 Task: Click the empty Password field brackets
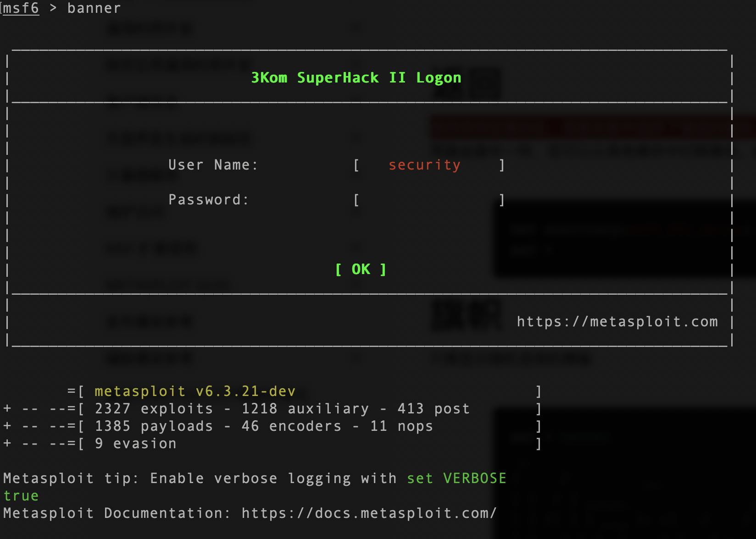pyautogui.click(x=429, y=200)
